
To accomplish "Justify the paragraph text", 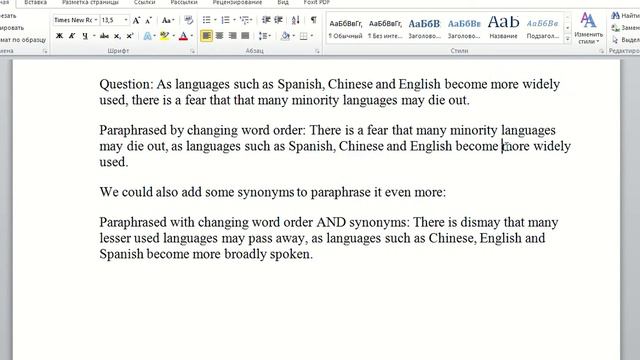I will pos(245,36).
